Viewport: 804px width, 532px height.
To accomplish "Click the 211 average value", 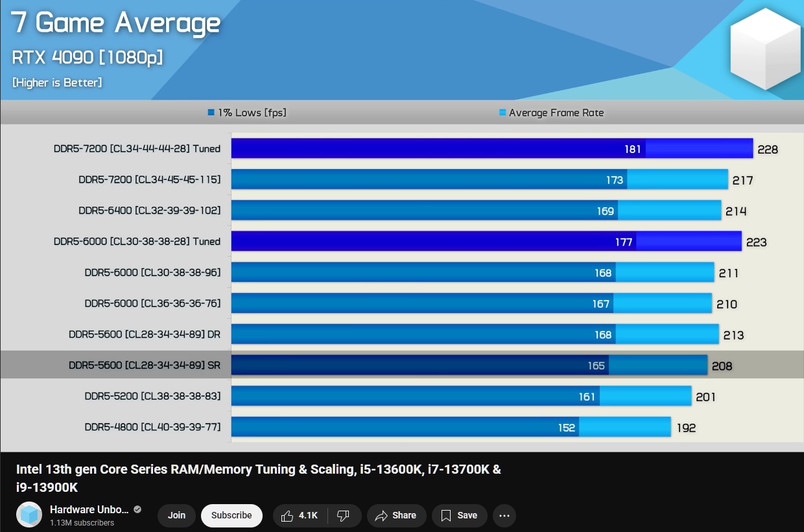I will point(729,273).
